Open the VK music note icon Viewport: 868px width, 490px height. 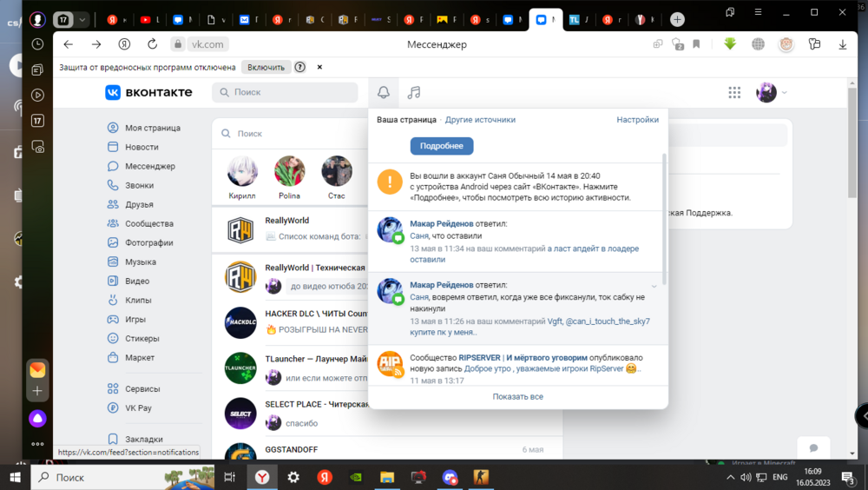[x=414, y=93]
